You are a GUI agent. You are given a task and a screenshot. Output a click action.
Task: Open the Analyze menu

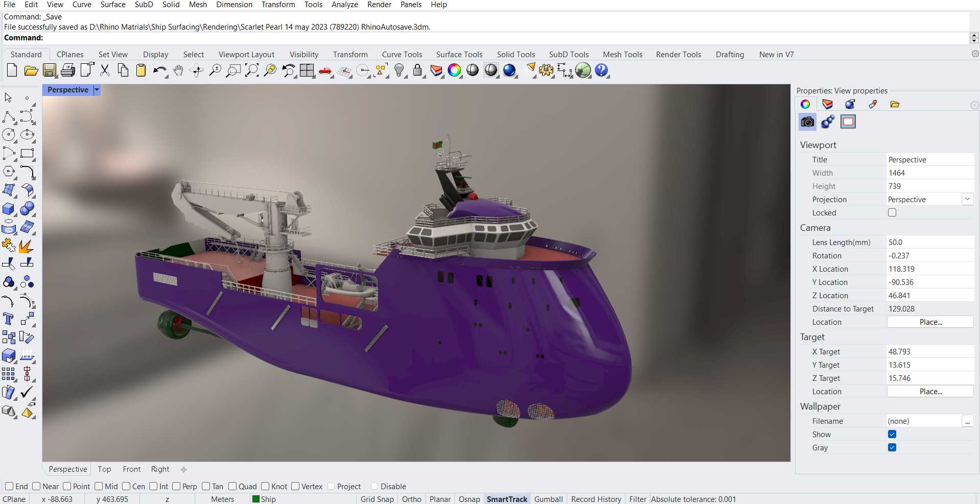pyautogui.click(x=345, y=5)
